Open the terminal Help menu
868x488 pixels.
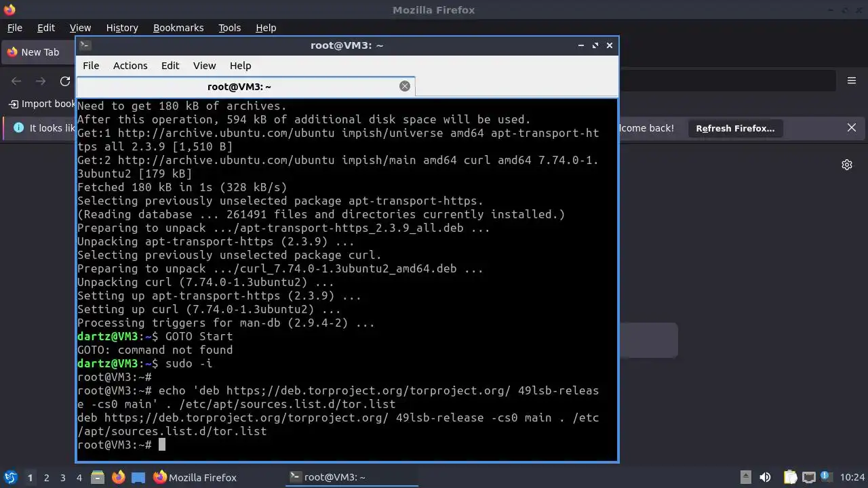[x=241, y=66]
